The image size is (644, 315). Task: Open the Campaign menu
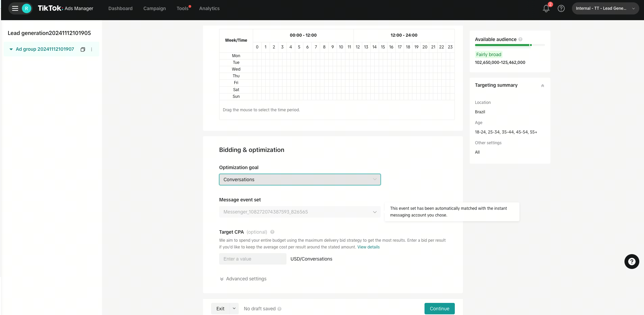click(x=155, y=8)
